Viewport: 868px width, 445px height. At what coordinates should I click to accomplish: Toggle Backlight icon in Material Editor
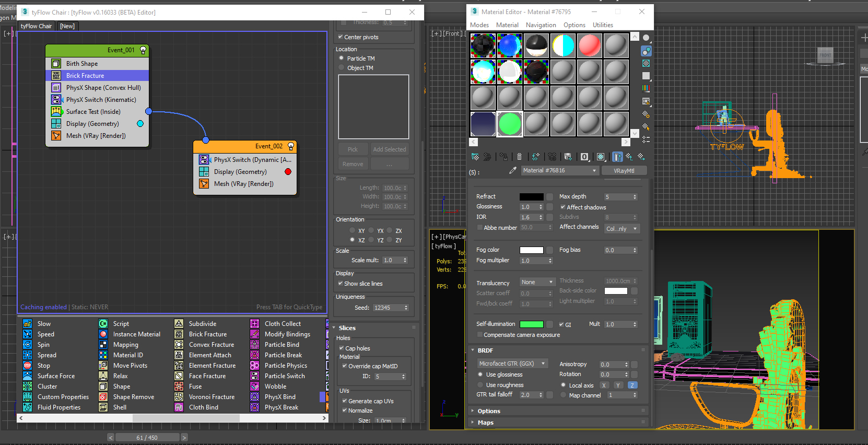(646, 51)
